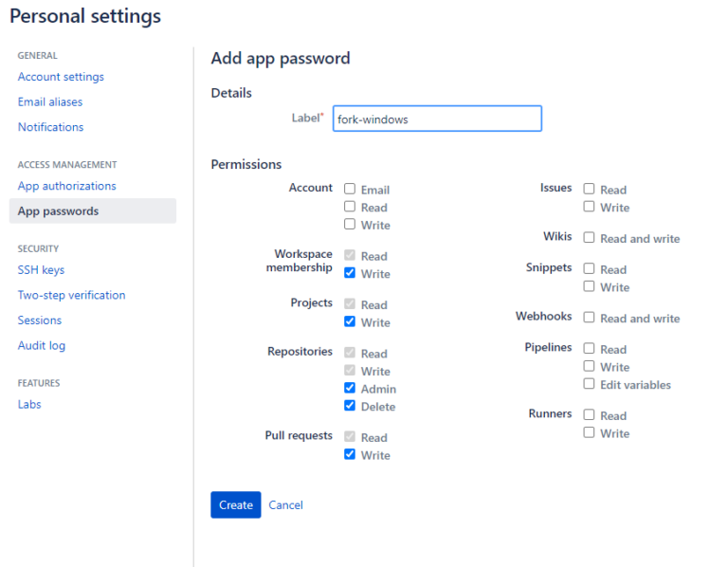The width and height of the screenshot is (728, 567).
Task: Enable Pipelines Write permission
Action: click(589, 366)
